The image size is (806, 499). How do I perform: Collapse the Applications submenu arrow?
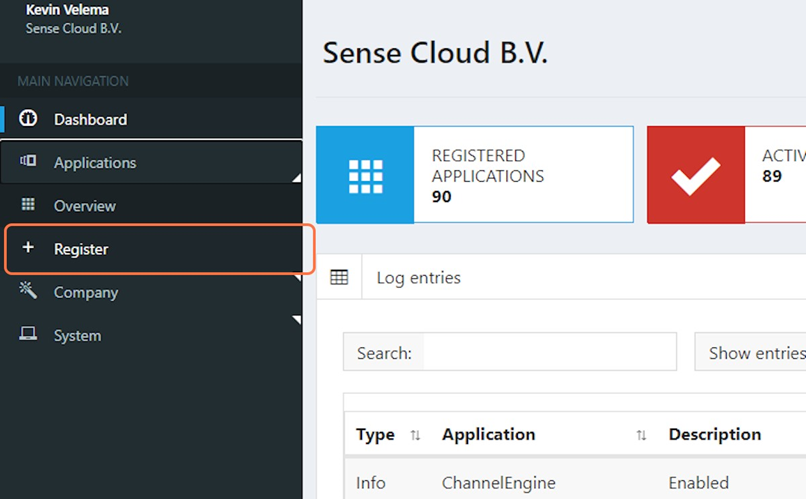pos(296,178)
